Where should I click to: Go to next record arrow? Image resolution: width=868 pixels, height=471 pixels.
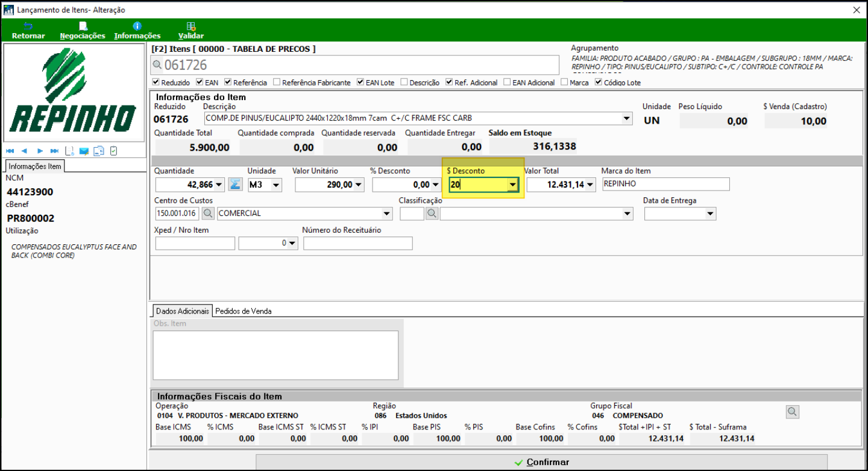tap(40, 151)
